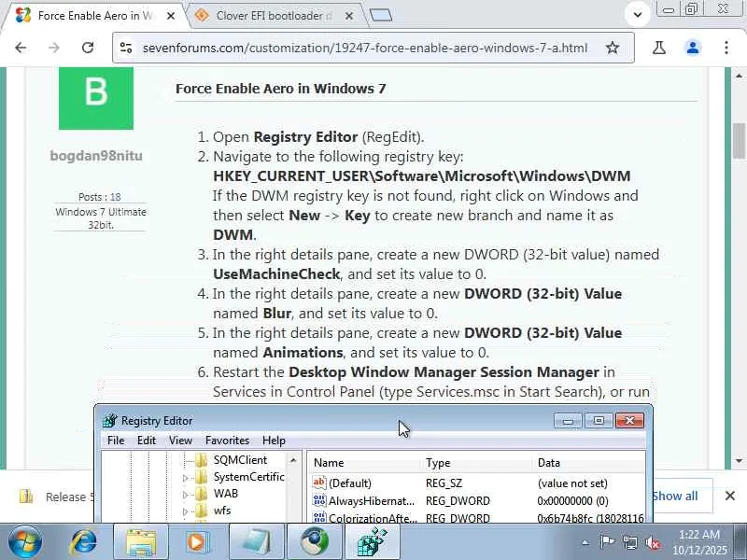Select wfs key in registry tree
This screenshot has width=747, height=560.
222,511
